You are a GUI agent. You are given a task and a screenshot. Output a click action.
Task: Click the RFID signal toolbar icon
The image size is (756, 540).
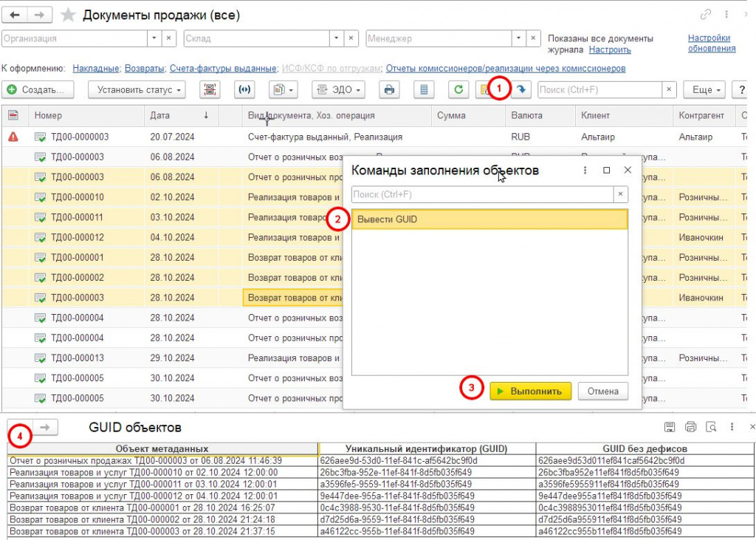point(244,90)
